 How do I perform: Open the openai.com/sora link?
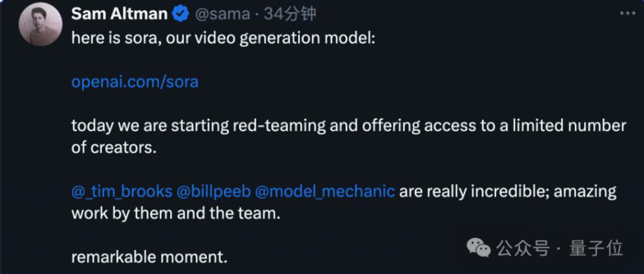(135, 82)
